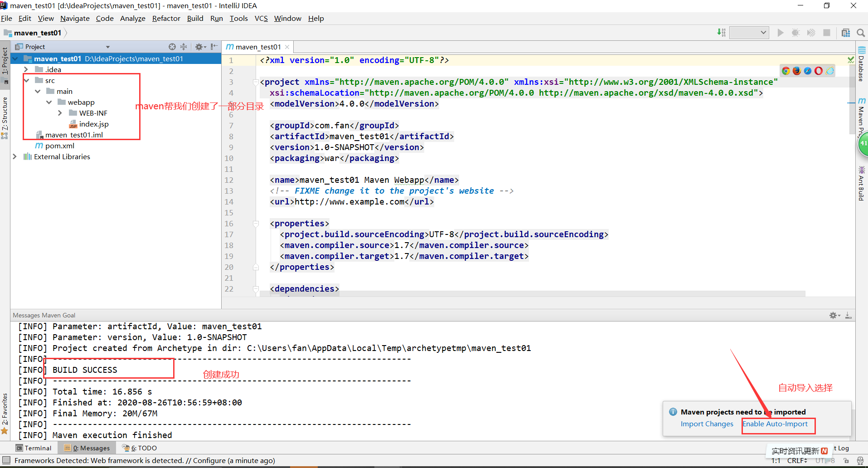Open the Help menu

click(316, 18)
